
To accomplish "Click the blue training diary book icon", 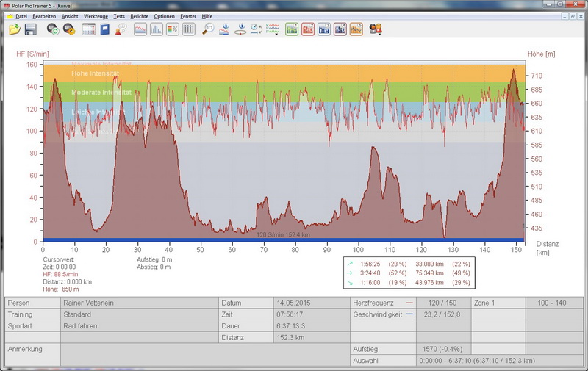I will click(x=105, y=29).
